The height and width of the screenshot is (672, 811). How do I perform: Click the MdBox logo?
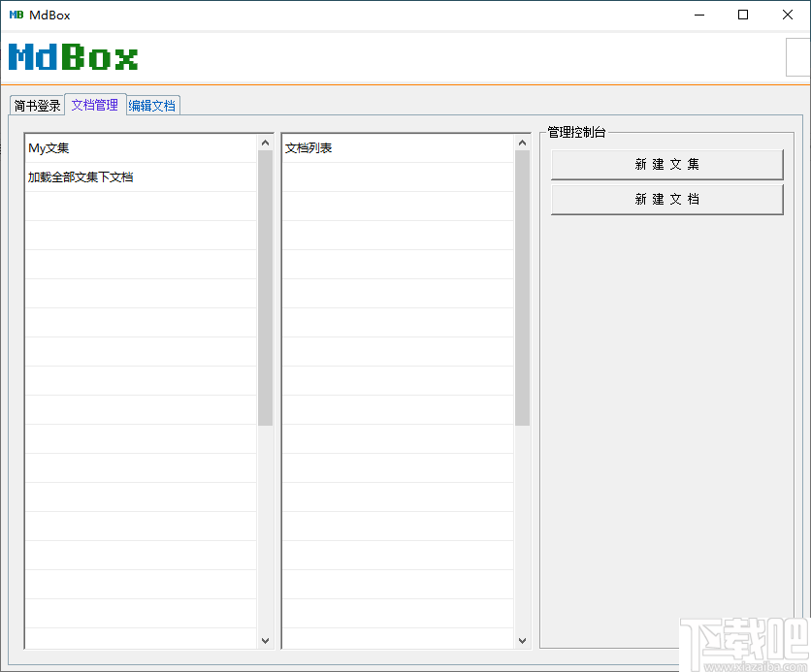[73, 57]
